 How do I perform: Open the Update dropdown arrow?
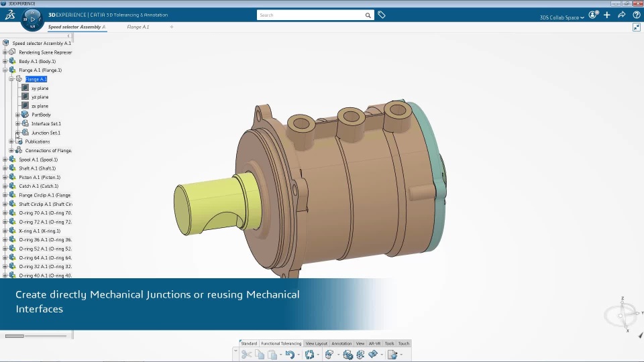pyautogui.click(x=318, y=355)
